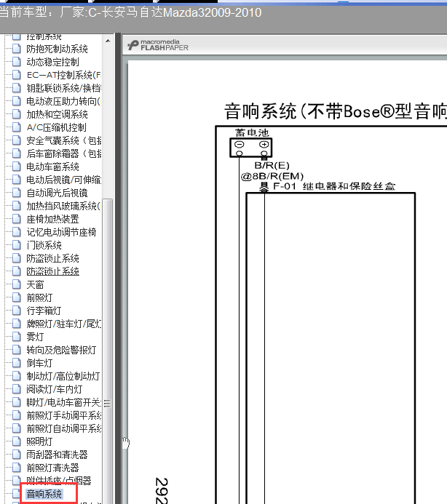Click page icon beside 前照灯清洗器

pyautogui.click(x=17, y=468)
